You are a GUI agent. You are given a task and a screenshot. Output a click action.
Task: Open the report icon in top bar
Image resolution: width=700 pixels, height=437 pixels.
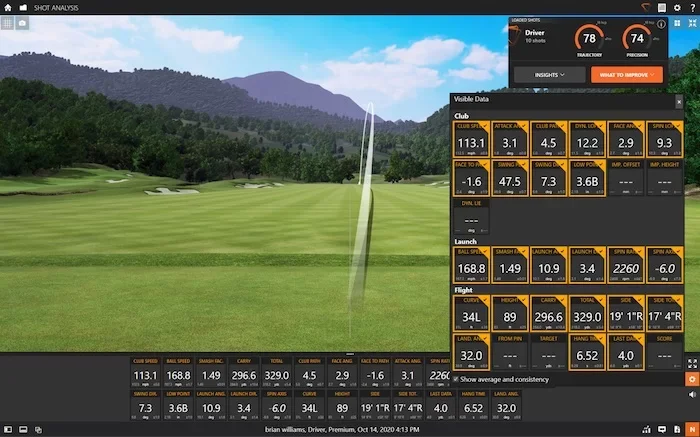click(662, 8)
